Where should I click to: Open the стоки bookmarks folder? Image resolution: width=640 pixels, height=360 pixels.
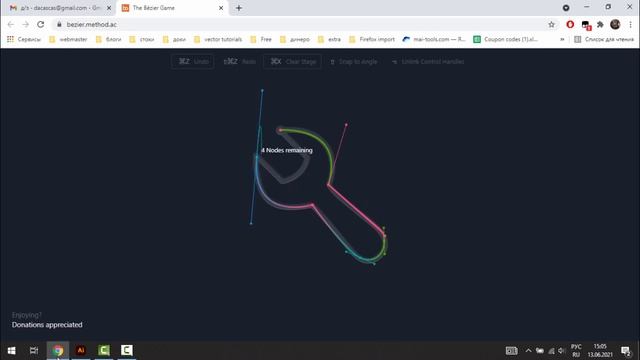tap(142, 39)
